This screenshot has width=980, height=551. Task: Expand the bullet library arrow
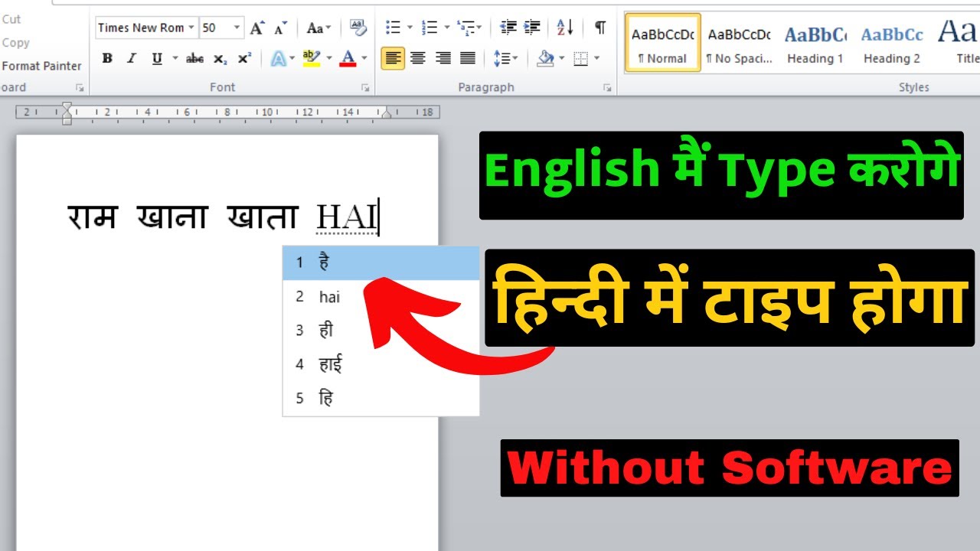coord(410,28)
